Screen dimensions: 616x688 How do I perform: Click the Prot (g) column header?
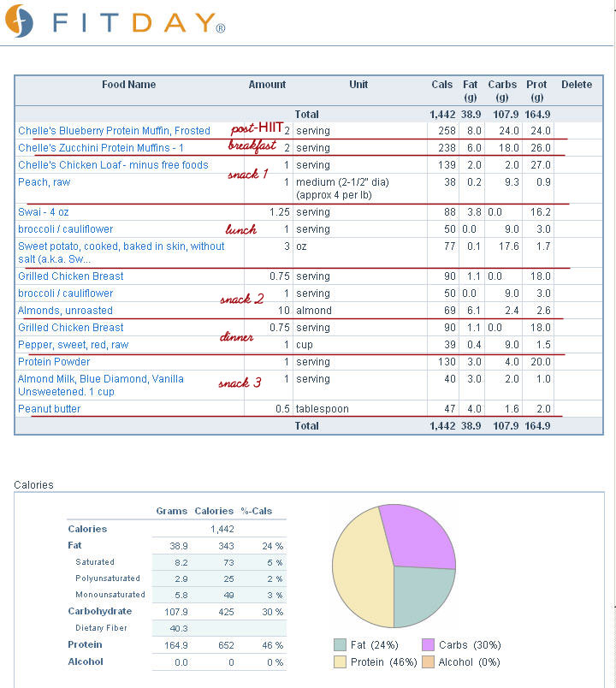pyautogui.click(x=536, y=91)
